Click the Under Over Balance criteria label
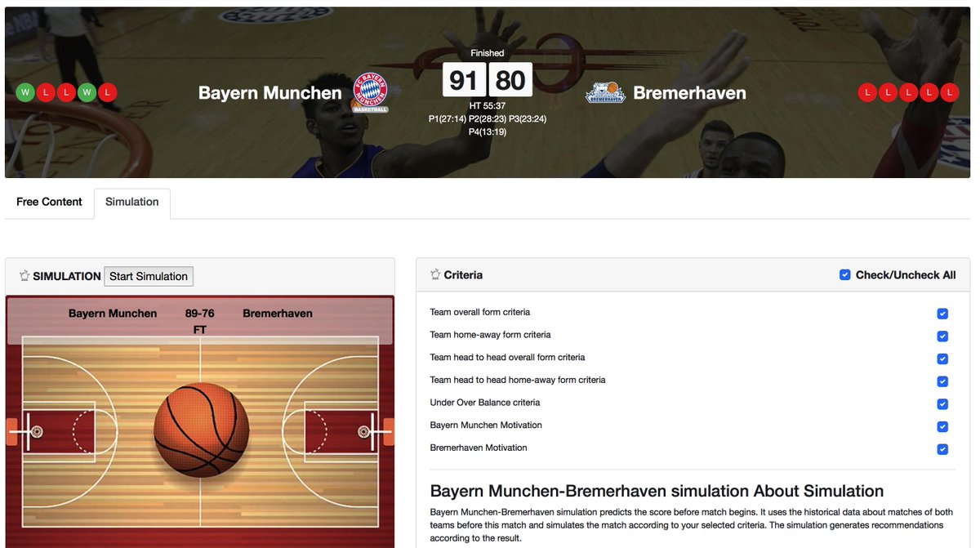 [485, 403]
